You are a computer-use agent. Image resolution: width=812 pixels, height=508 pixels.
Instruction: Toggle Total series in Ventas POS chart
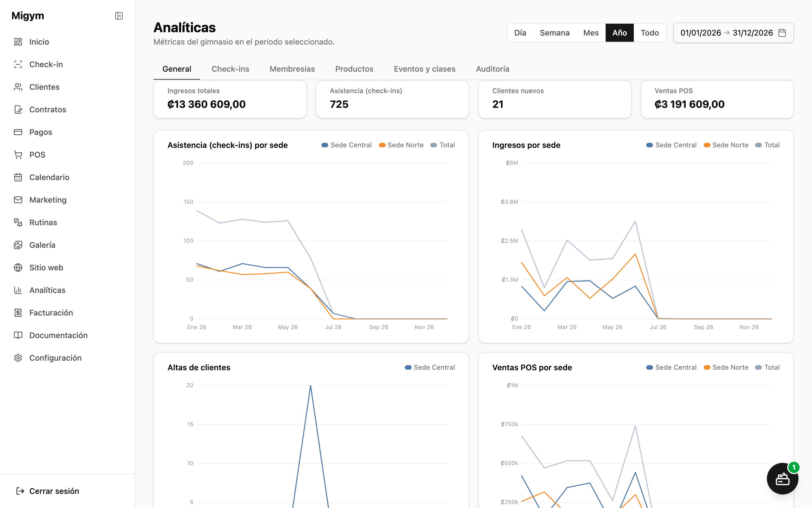pyautogui.click(x=767, y=367)
